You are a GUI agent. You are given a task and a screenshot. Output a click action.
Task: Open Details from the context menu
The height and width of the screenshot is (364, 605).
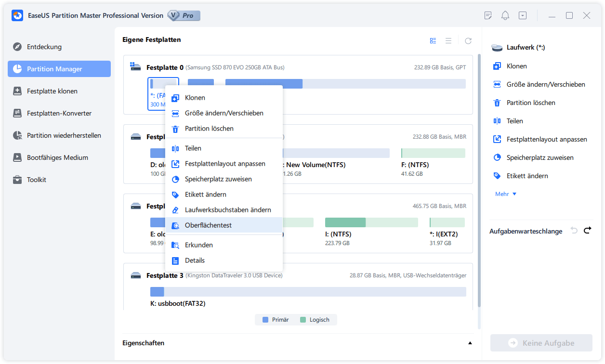point(224,260)
